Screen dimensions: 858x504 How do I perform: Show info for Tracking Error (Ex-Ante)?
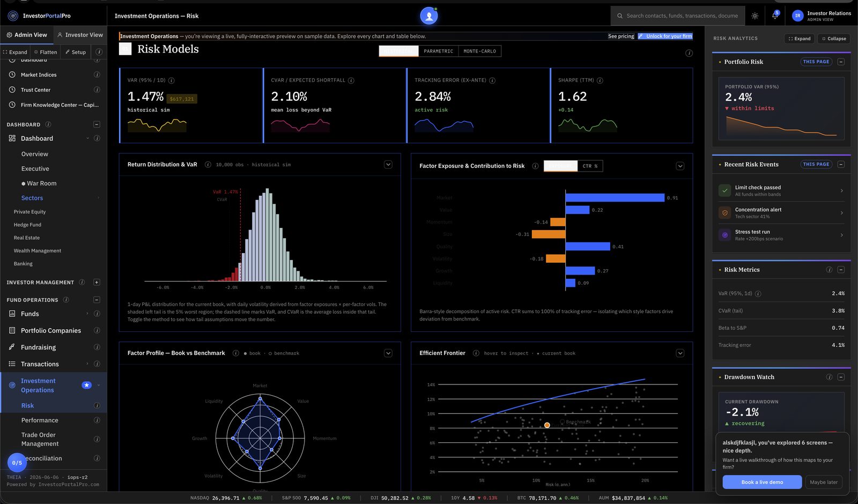click(492, 80)
